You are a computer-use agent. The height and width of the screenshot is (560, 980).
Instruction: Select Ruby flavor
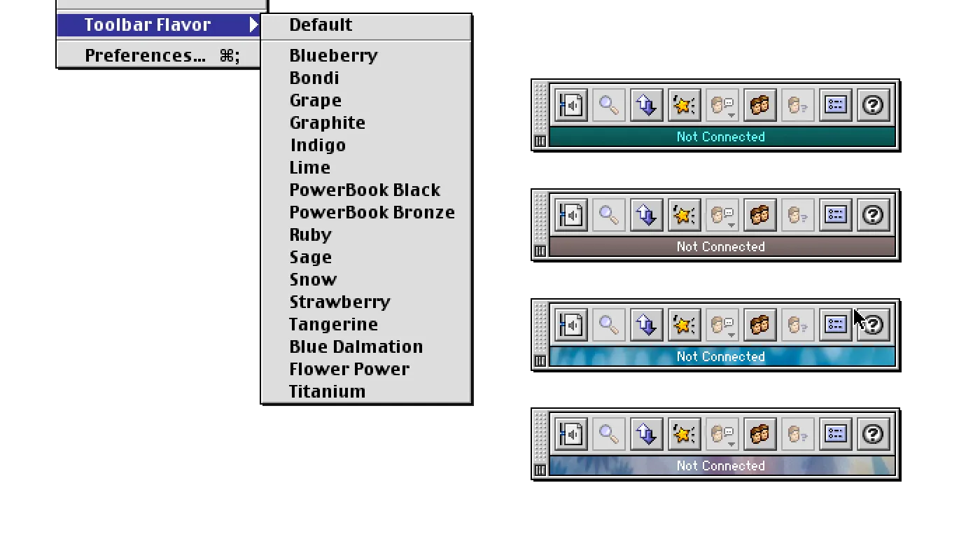click(366, 235)
